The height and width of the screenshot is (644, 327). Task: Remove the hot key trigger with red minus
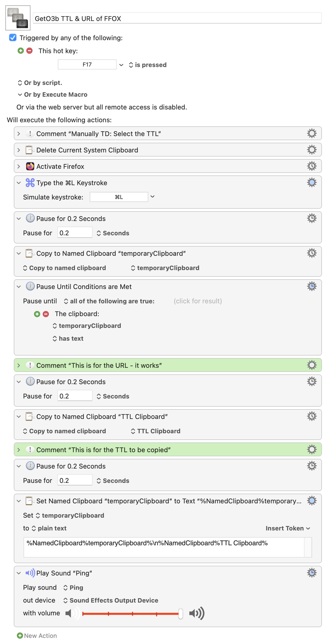tap(30, 51)
